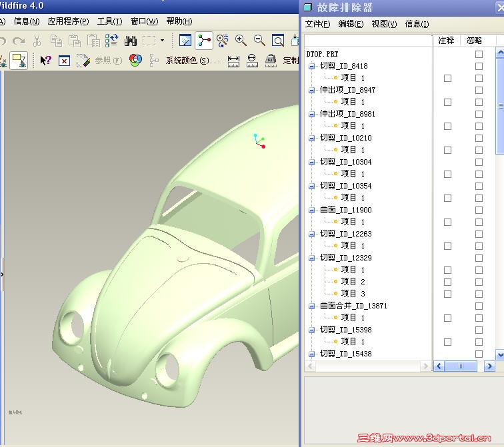Image resolution: width=504 pixels, height=447 pixels.
Task: Click the troubleshooter vertical scrollbar down arrow
Action: point(500,355)
